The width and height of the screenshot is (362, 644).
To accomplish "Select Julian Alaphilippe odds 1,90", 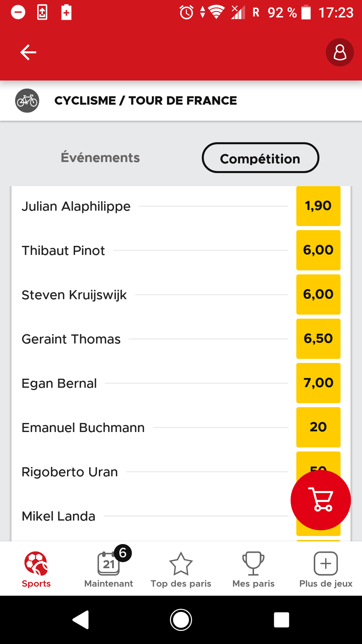I will pyautogui.click(x=318, y=206).
